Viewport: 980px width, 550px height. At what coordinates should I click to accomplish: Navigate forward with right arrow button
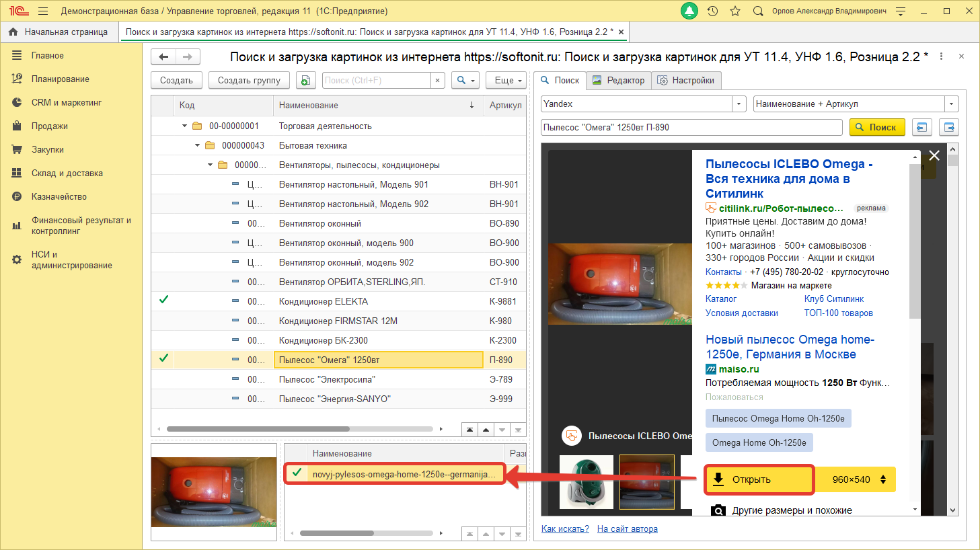(188, 57)
